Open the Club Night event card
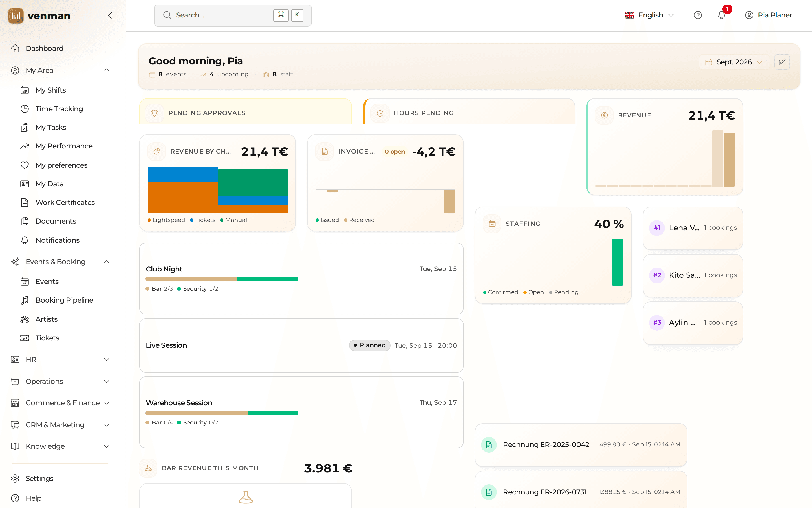This screenshot has width=812, height=508. [301, 279]
